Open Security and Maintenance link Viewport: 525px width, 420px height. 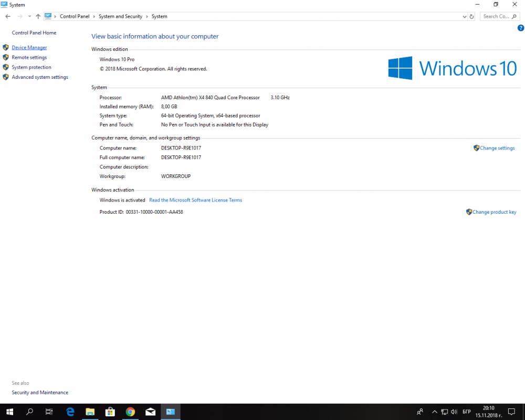(x=40, y=393)
